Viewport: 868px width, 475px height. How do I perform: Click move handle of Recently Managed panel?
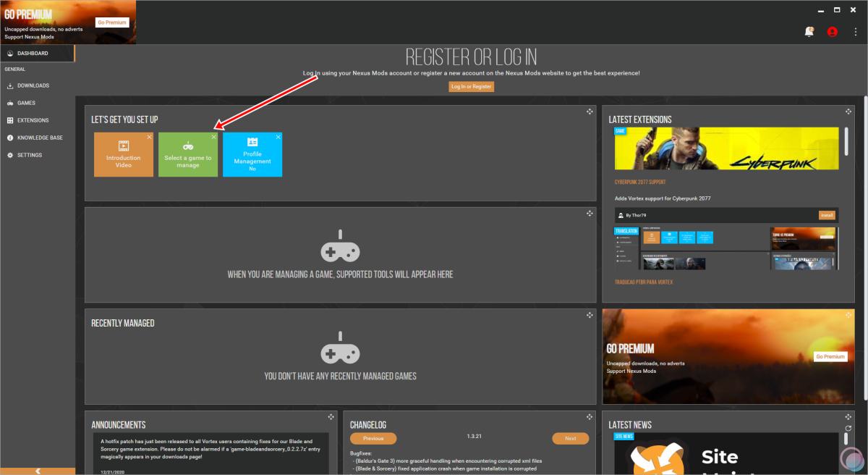(590, 316)
